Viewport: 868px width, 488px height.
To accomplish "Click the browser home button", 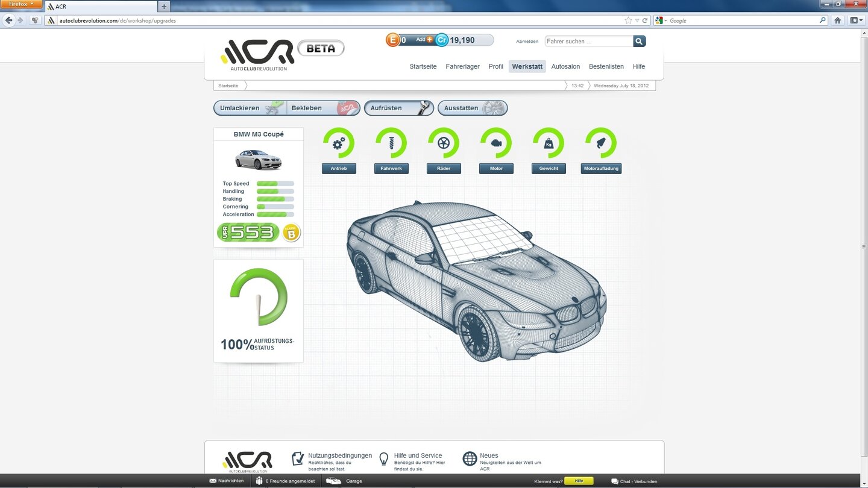I will [x=838, y=20].
